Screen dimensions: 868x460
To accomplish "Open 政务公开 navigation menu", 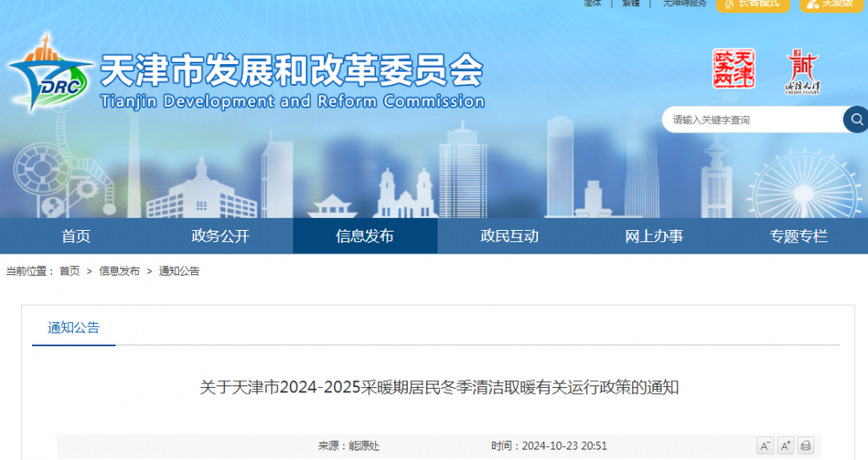I will tap(220, 236).
